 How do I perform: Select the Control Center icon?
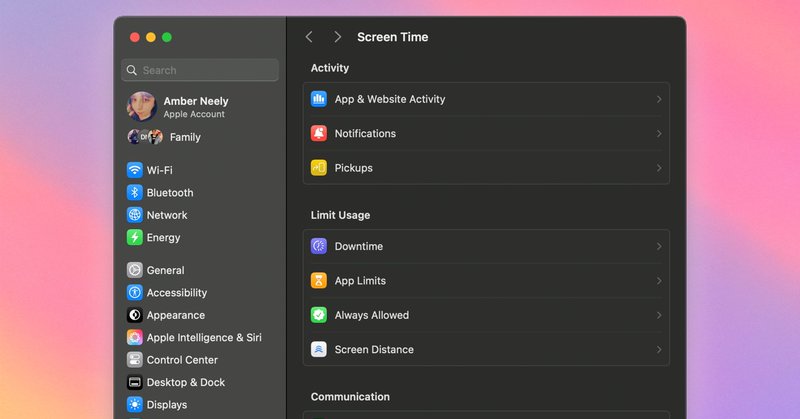click(135, 360)
